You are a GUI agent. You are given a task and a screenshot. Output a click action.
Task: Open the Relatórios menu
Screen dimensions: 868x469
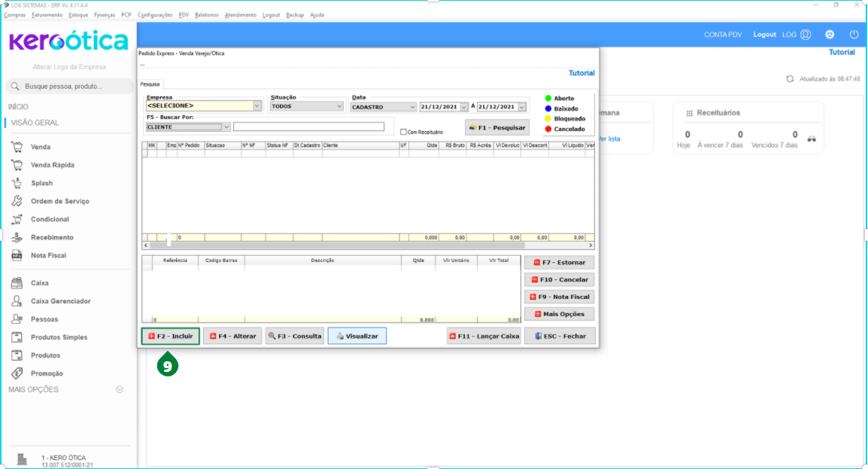point(207,15)
